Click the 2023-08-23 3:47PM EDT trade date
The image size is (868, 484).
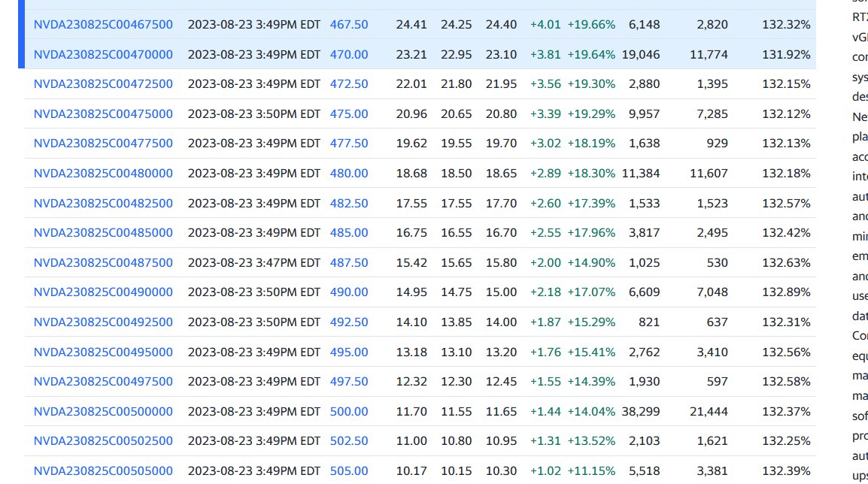tap(254, 263)
